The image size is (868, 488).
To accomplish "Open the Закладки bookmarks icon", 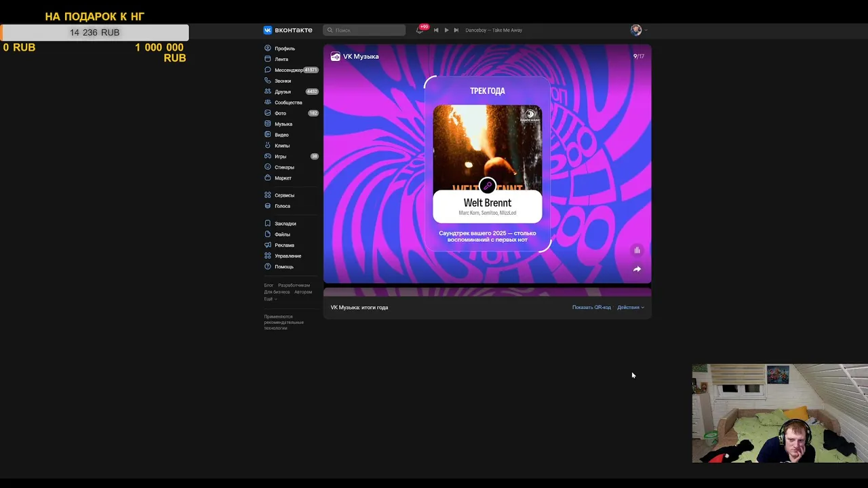I will click(268, 224).
